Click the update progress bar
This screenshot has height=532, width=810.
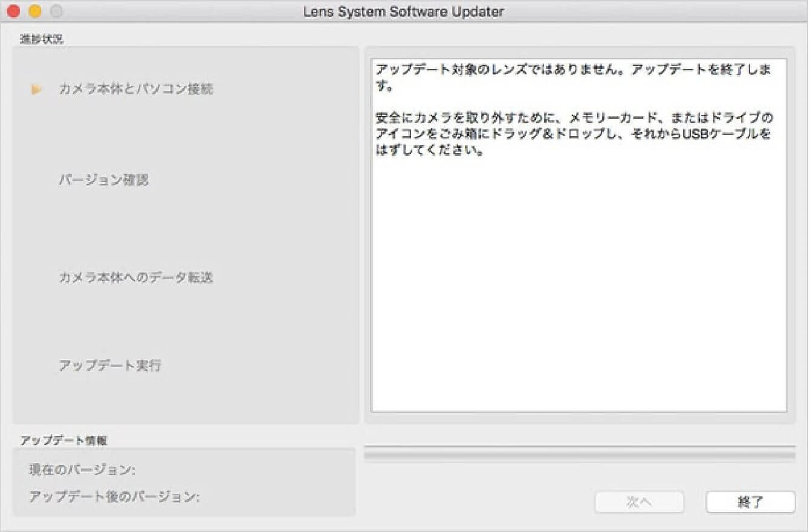(x=579, y=453)
